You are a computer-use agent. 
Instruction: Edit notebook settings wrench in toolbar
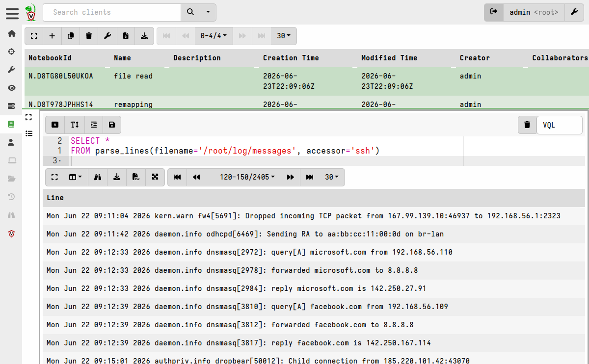click(x=107, y=36)
